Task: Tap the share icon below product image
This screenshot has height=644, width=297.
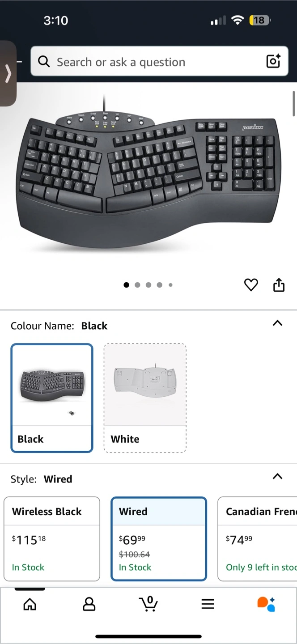Action: (x=279, y=285)
